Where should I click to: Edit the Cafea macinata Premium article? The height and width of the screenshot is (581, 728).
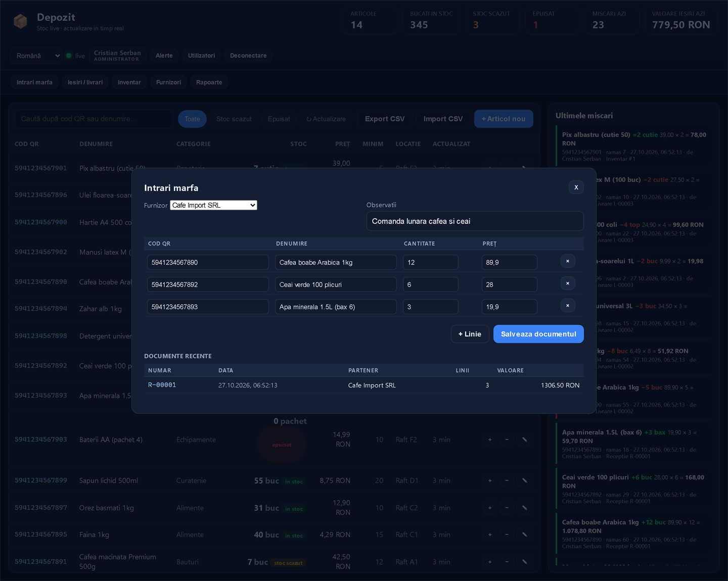(525, 562)
